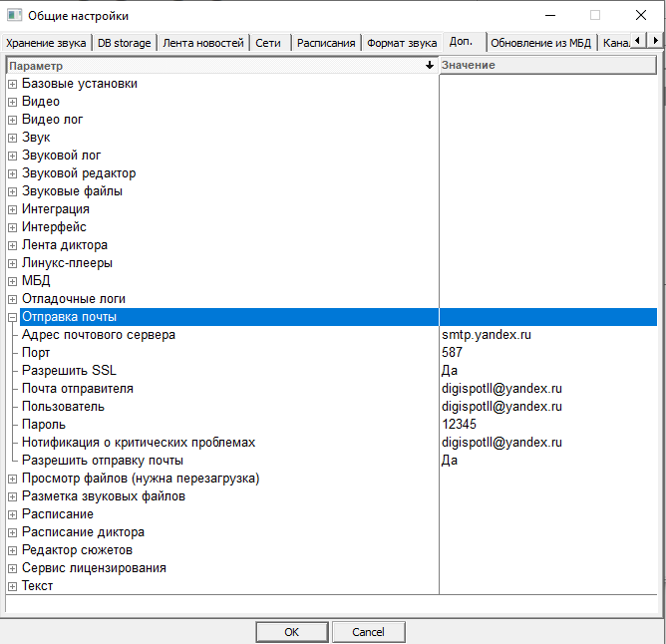Screen dimensions: 666x644
Task: Switch to the Формат звука tab
Action: 402,43
